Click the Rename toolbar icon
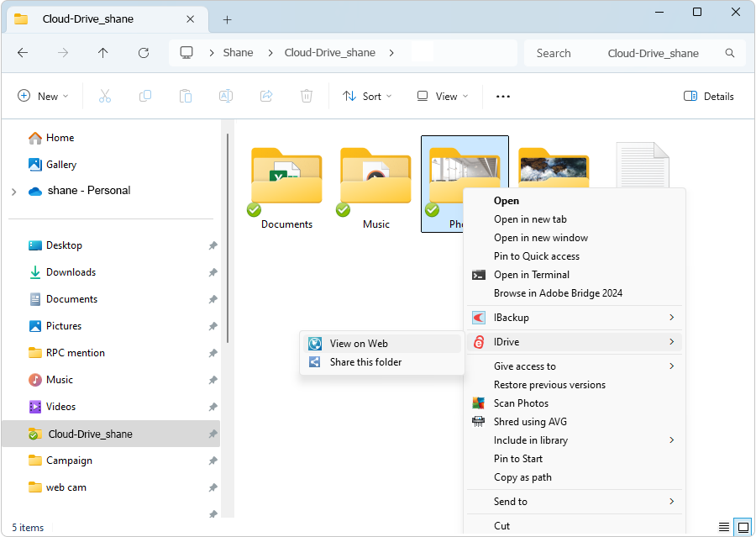Viewport: 756px width, 537px height. coord(226,96)
